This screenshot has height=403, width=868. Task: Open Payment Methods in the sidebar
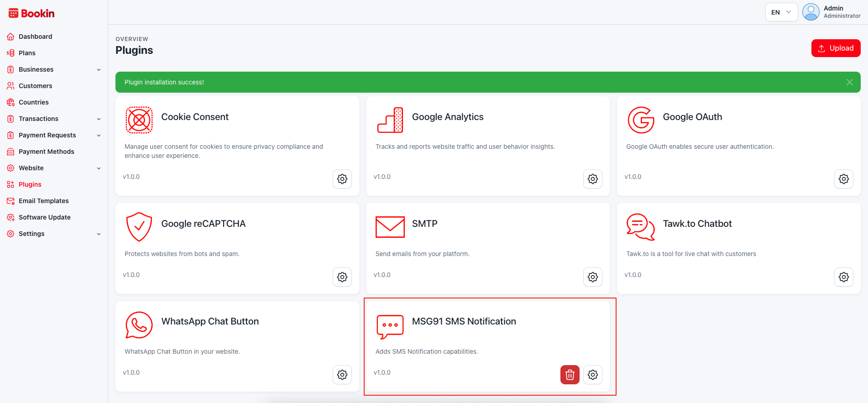pyautogui.click(x=46, y=152)
